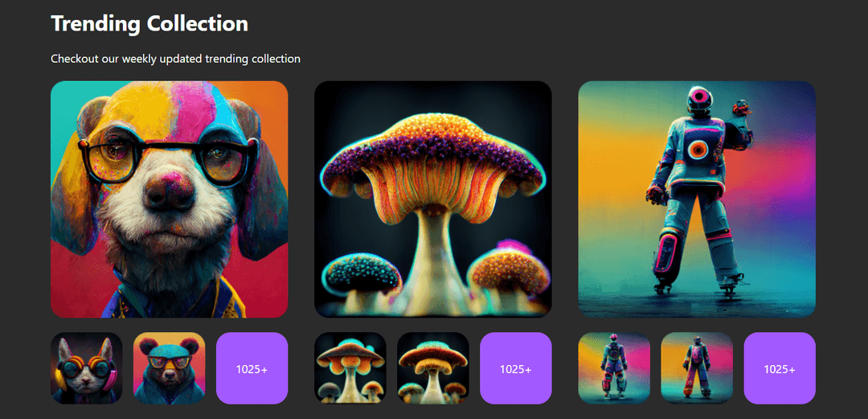868x419 pixels.
Task: Select the first small mushroom thumbnail
Action: click(x=350, y=368)
